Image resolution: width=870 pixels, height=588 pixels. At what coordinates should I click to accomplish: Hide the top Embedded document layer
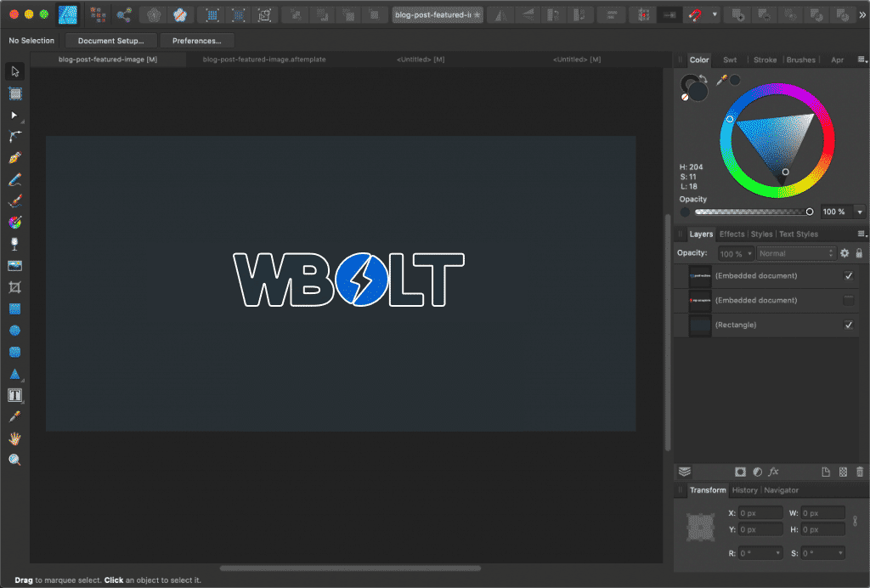tap(848, 276)
